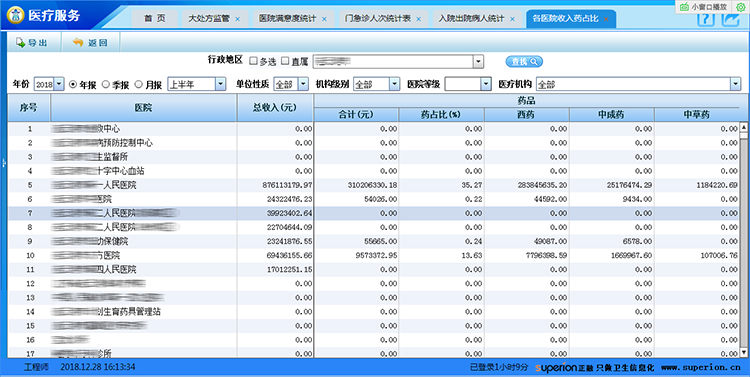Click the 中成药 column header
Image resolution: width=750 pixels, height=377 pixels.
point(611,115)
